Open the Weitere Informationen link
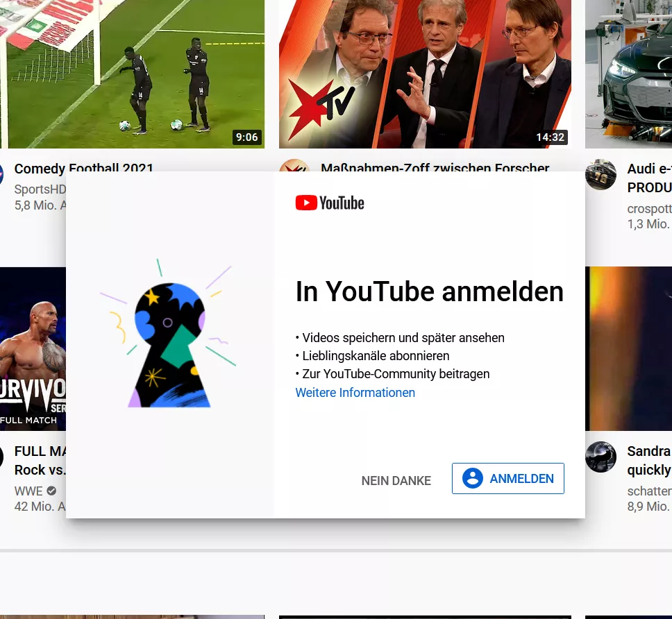The image size is (672, 619). [355, 392]
